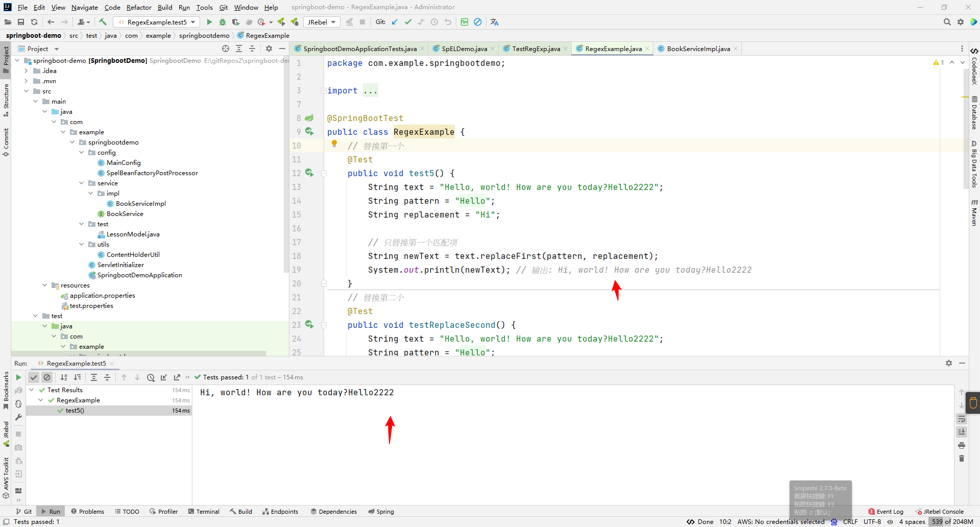Viewport: 980px width, 527px height.
Task: Open IDE settings gear at top right
Action: pos(961,22)
